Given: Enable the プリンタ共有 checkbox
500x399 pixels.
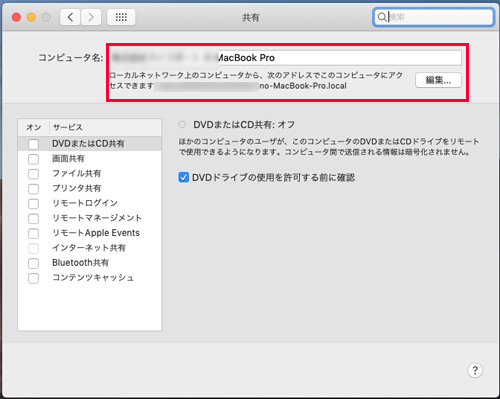Looking at the screenshot, I should click(33, 189).
